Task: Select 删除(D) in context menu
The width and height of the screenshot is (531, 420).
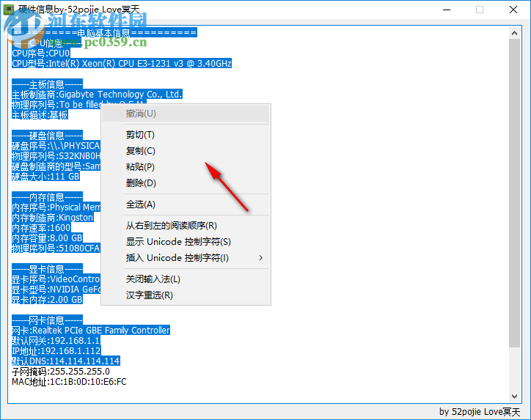Action: pos(186,183)
